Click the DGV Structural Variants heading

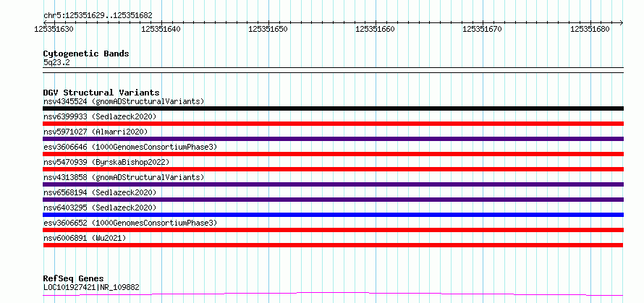pyautogui.click(x=101, y=93)
